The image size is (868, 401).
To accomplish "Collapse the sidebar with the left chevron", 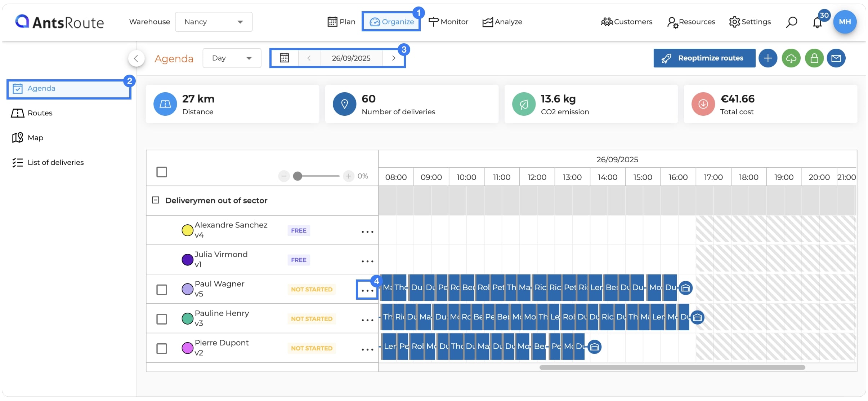I will click(x=136, y=58).
